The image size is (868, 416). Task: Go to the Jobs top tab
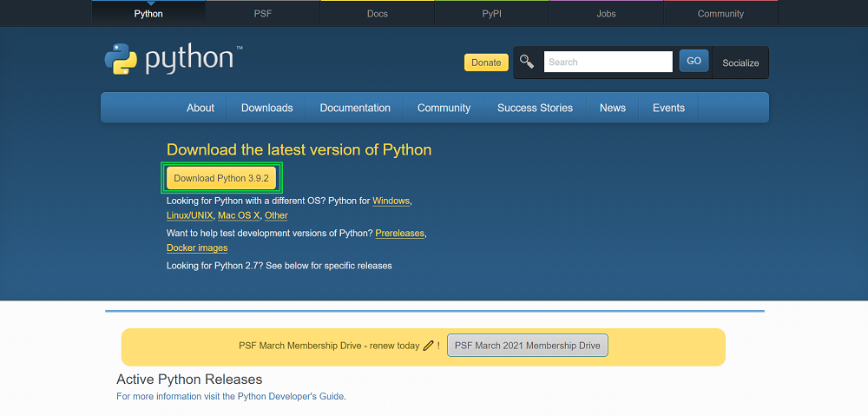point(606,14)
